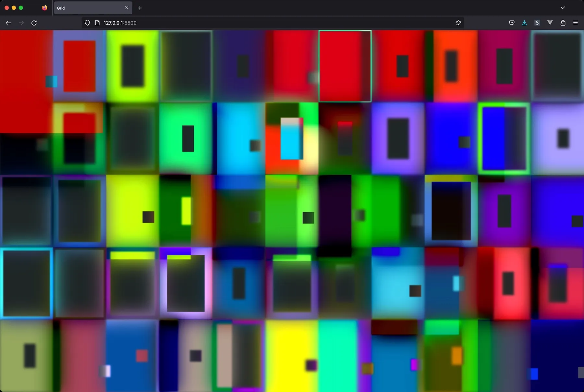584x392 pixels.
Task: Open the Extensions puzzle-piece menu
Action: click(x=563, y=23)
